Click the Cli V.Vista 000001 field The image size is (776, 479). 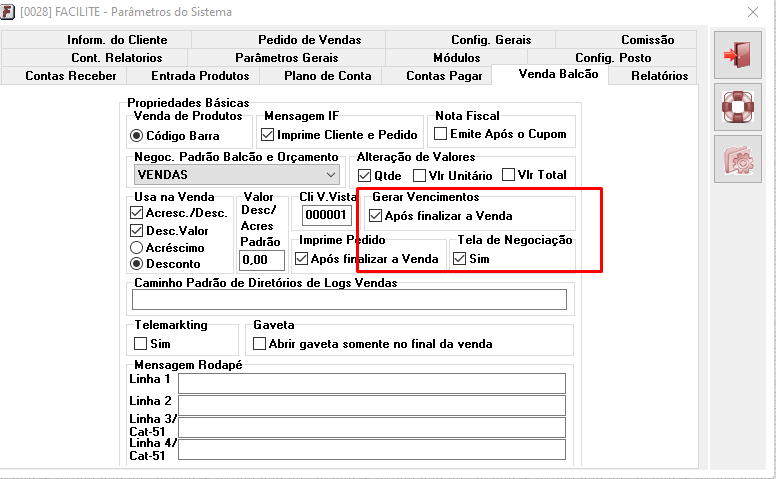pos(327,215)
